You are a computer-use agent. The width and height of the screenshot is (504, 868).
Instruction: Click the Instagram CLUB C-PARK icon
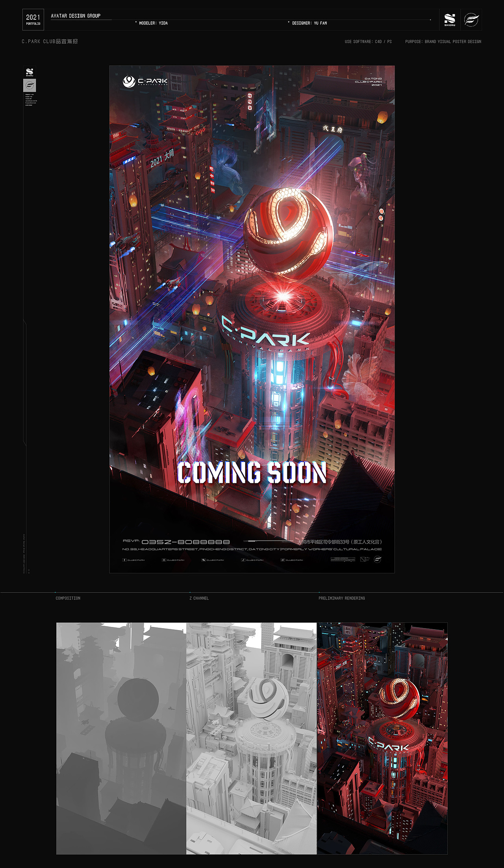point(164,560)
